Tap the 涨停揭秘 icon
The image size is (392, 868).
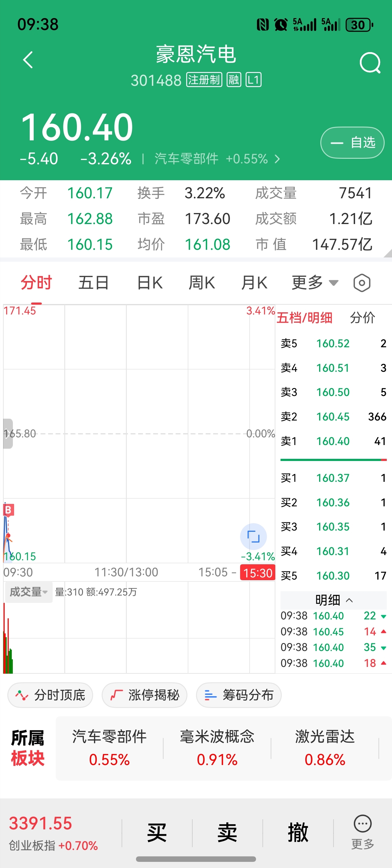coord(116,695)
